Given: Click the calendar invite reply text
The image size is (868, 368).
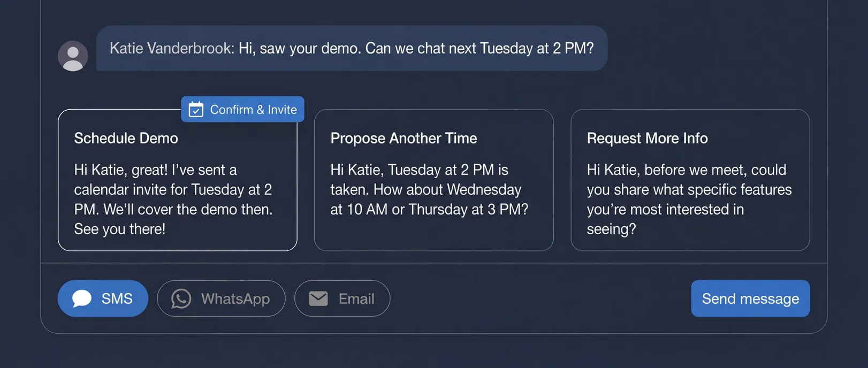Looking at the screenshot, I should [x=173, y=200].
